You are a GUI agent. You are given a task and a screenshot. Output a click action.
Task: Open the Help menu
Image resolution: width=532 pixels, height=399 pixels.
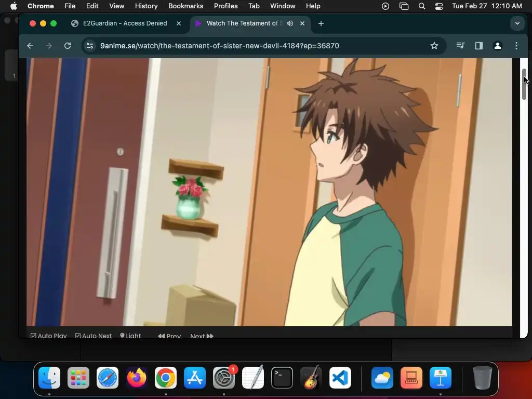313,6
